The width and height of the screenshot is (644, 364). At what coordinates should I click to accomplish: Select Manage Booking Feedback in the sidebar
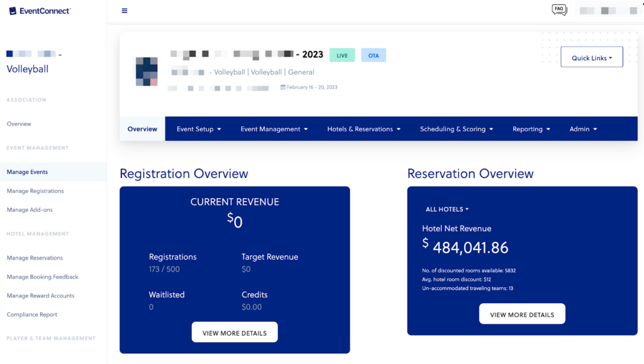[42, 277]
